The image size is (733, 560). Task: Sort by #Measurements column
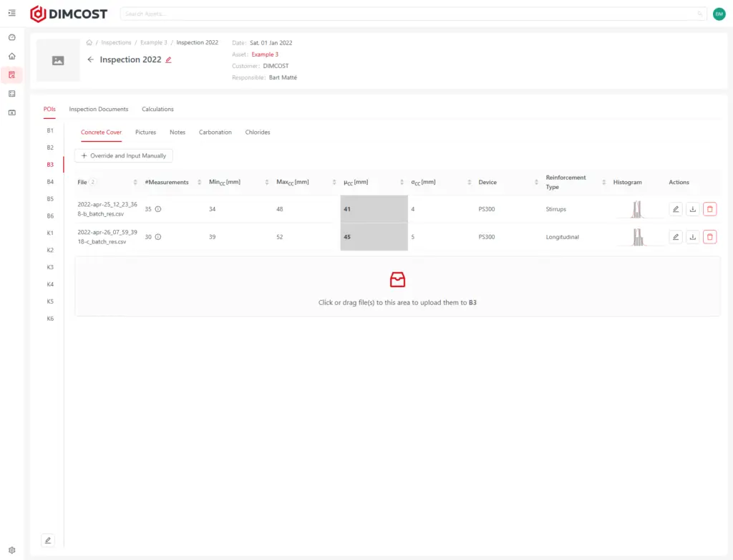click(199, 182)
